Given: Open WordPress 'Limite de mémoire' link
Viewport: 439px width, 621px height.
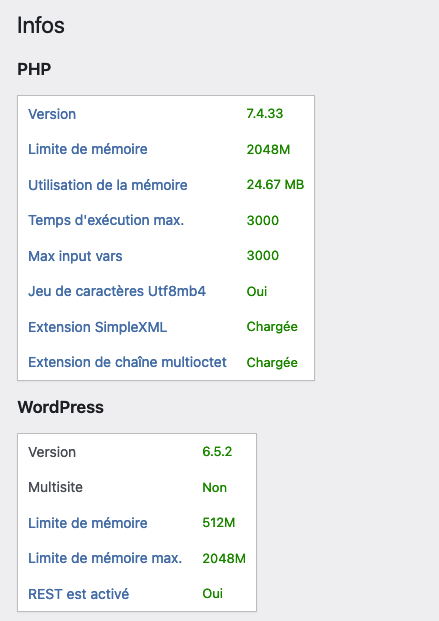Looking at the screenshot, I should (88, 523).
